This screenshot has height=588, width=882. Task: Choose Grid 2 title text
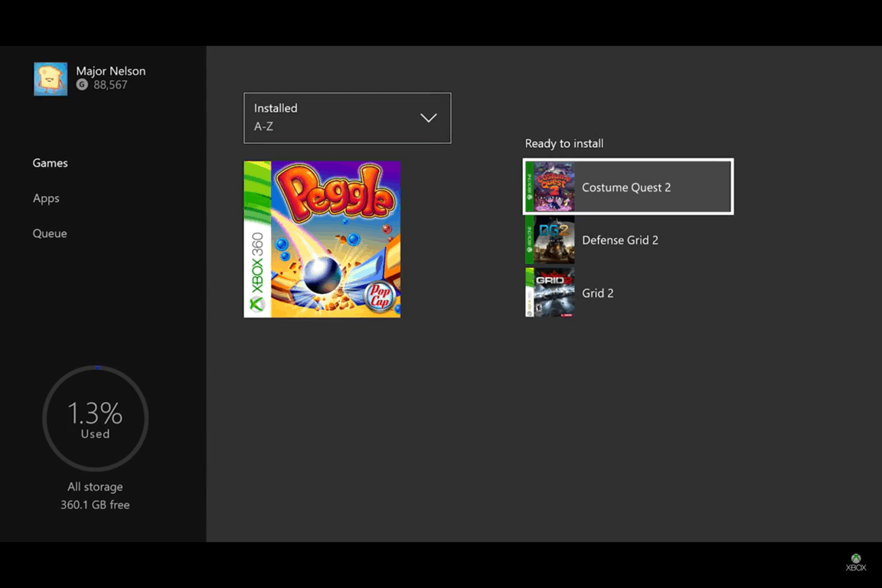click(597, 293)
